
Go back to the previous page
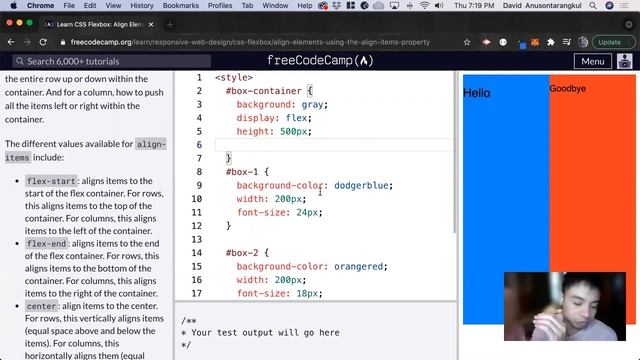coord(11,42)
